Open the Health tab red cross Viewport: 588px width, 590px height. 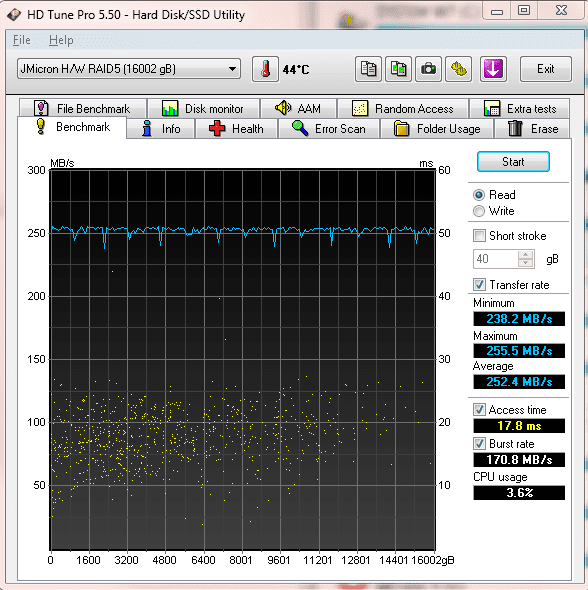point(217,128)
